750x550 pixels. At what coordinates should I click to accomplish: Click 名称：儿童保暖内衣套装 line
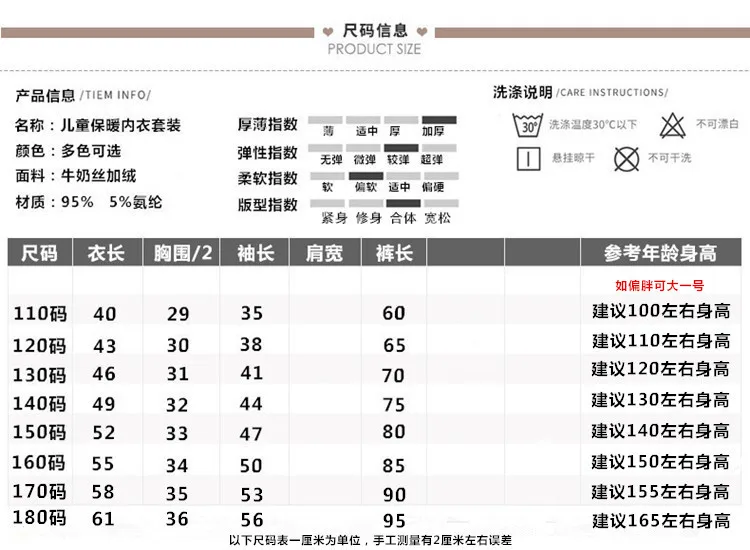point(98,125)
